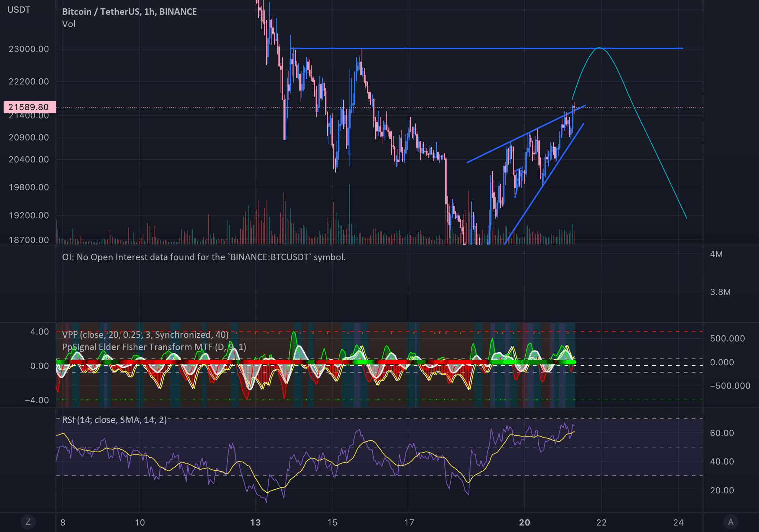The image size is (759, 532).
Task: Click date 24 on time axis
Action: click(678, 522)
